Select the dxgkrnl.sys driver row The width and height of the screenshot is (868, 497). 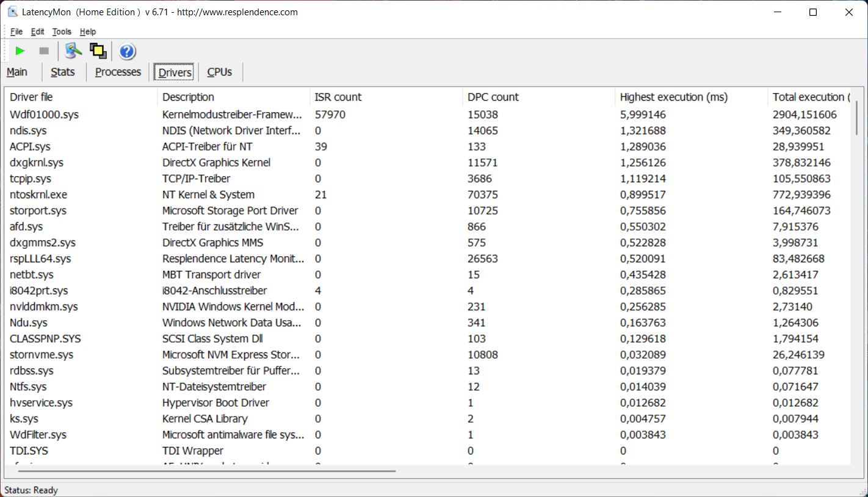pyautogui.click(x=428, y=163)
